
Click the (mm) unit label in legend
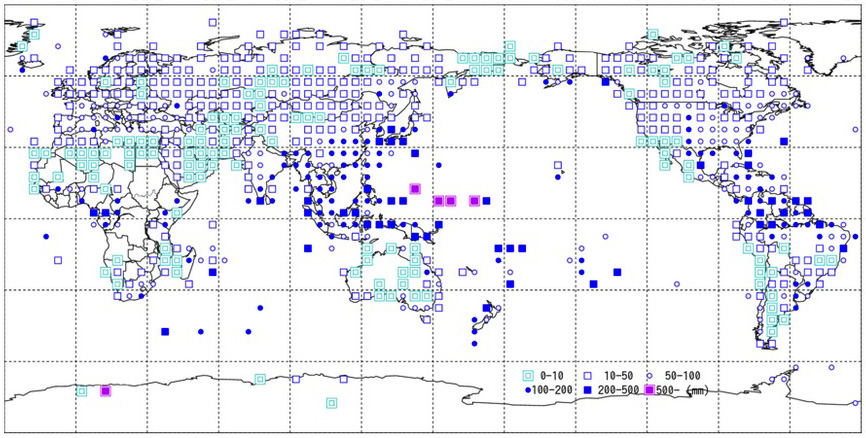(x=696, y=390)
